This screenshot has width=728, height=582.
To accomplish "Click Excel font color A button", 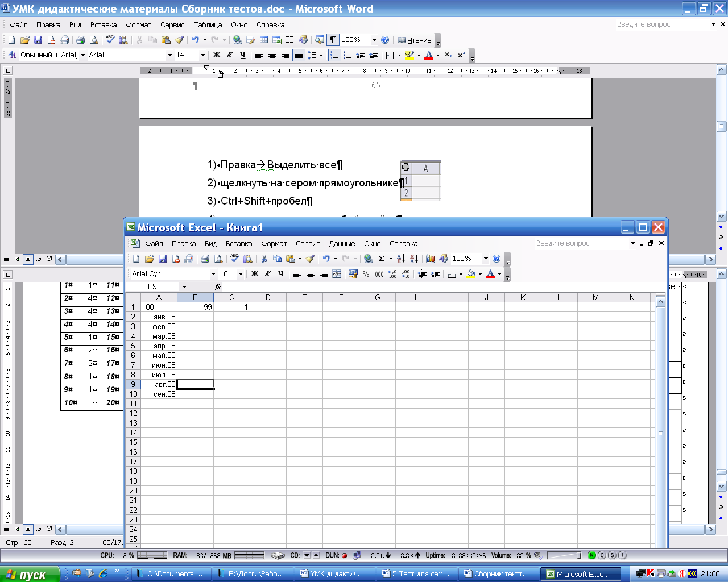I will pyautogui.click(x=490, y=274).
